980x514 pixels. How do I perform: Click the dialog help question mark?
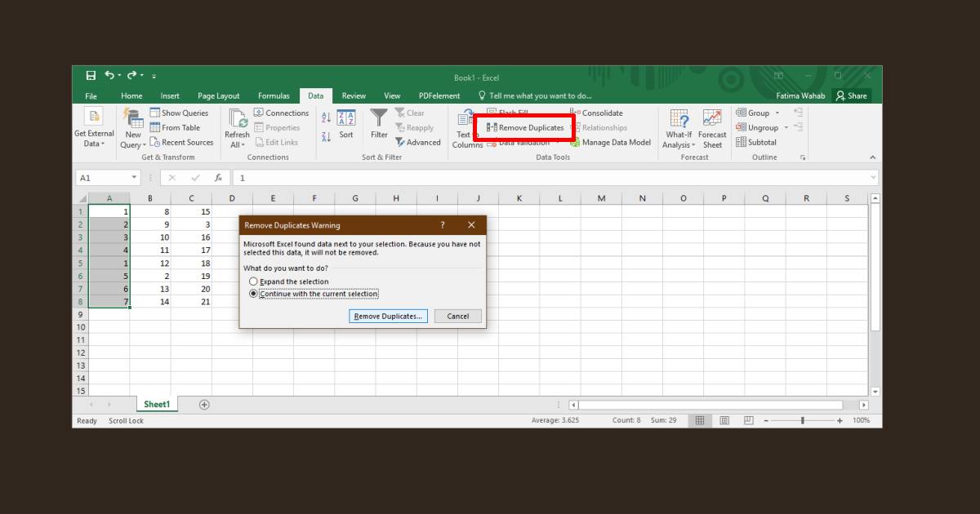[443, 225]
